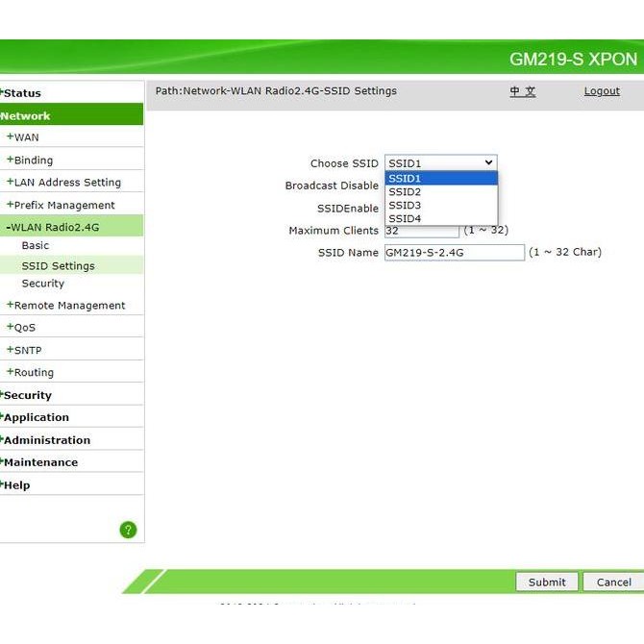Viewport: 644px width, 644px height.
Task: Open the Security settings under WLAN Radio2.4G
Action: click(43, 284)
